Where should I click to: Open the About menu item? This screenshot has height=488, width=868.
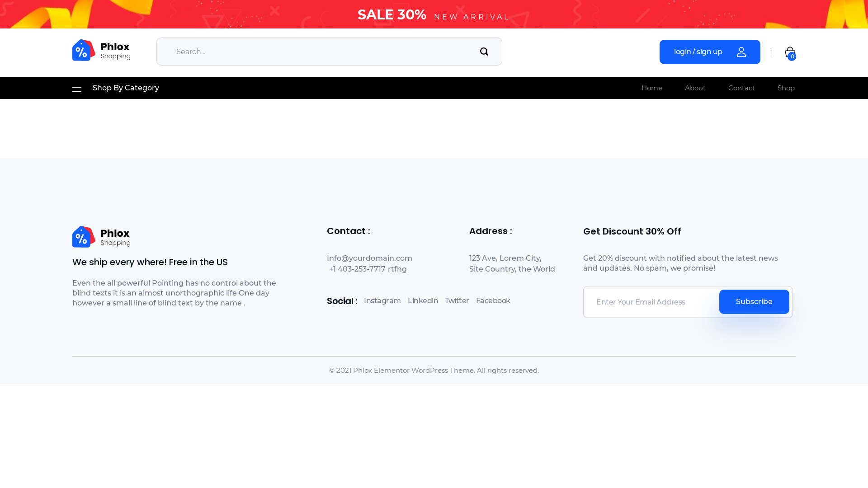[695, 88]
